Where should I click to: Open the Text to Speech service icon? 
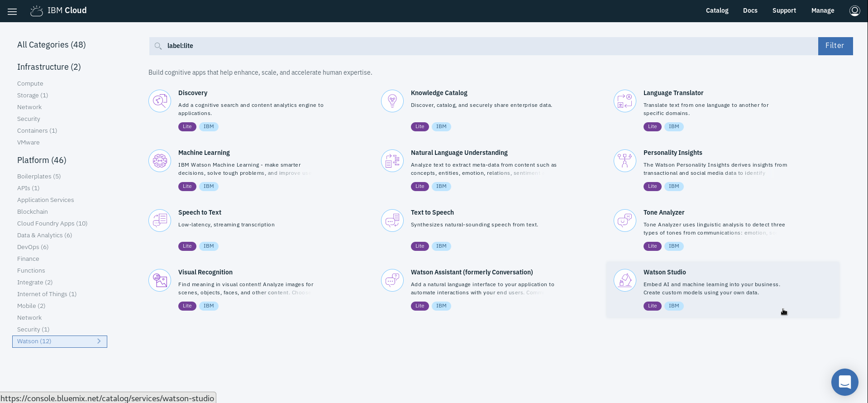pos(392,221)
